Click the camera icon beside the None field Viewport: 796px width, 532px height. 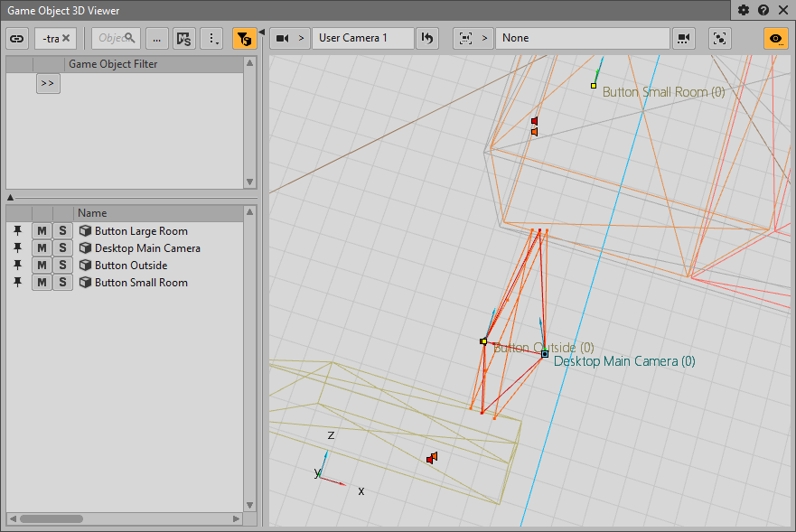pos(684,38)
